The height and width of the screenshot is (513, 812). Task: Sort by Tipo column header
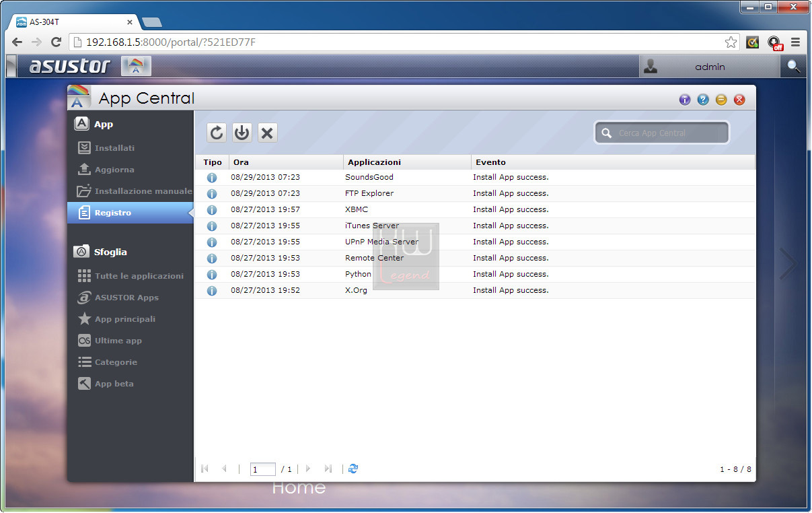pos(213,162)
